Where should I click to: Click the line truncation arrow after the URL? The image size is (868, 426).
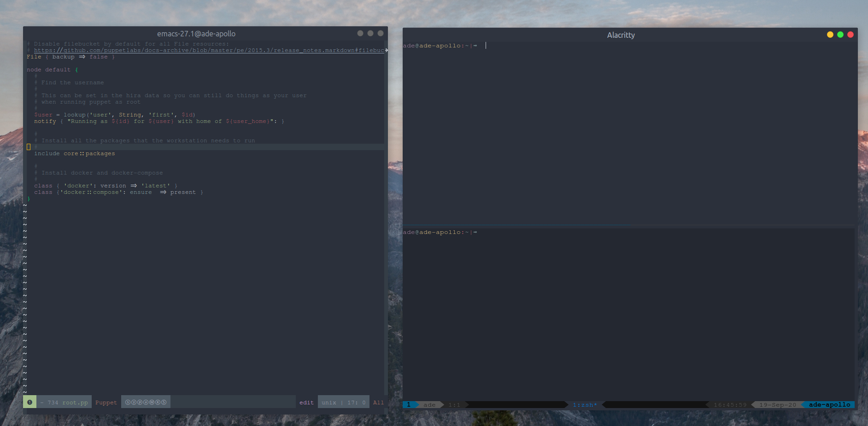(x=386, y=50)
